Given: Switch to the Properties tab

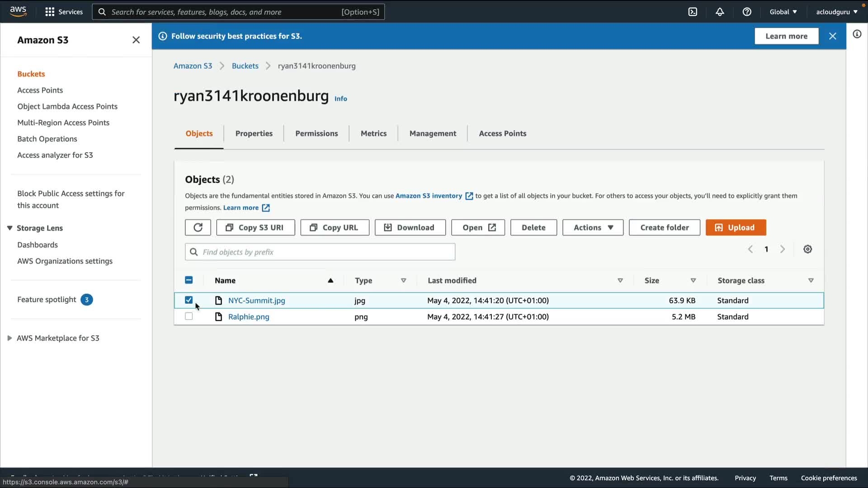Looking at the screenshot, I should coord(254,133).
